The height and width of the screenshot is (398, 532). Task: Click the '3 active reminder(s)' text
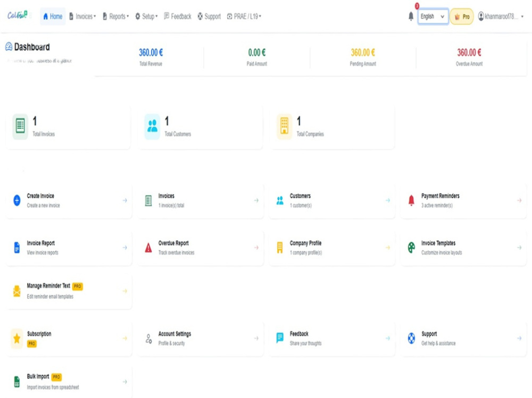coord(437,206)
